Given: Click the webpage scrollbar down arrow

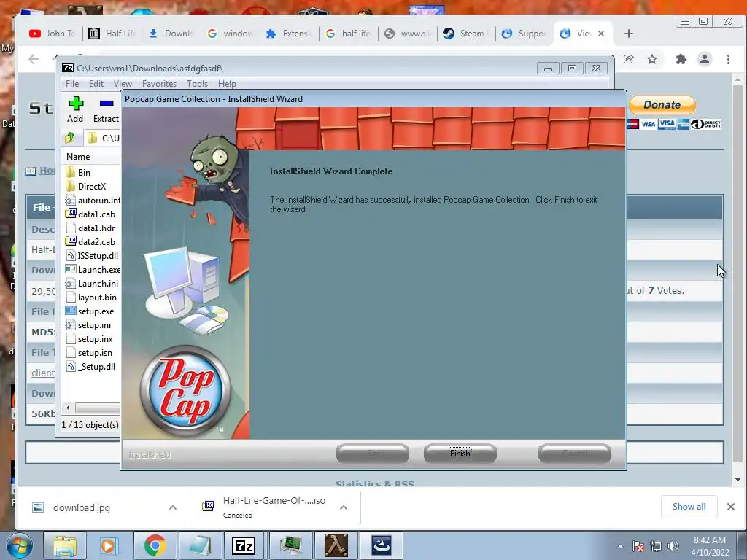Looking at the screenshot, I should [738, 480].
